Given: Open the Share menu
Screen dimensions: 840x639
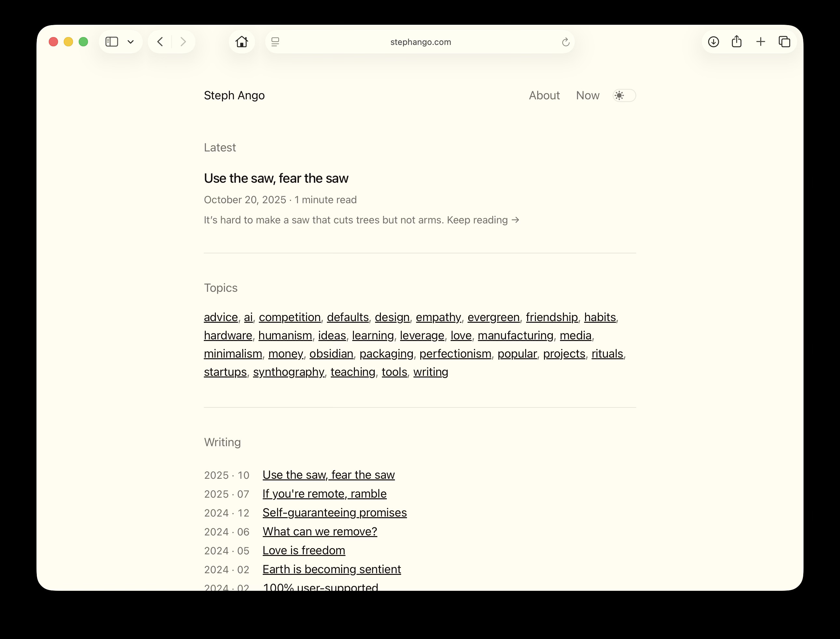Looking at the screenshot, I should pos(737,41).
